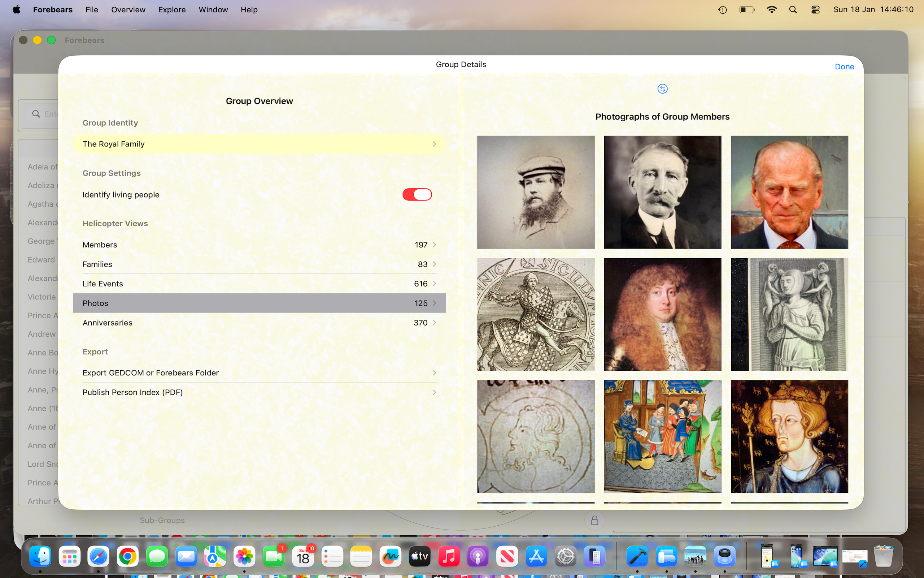Launch Safari from the Dock
The image size is (924, 578).
tap(99, 556)
